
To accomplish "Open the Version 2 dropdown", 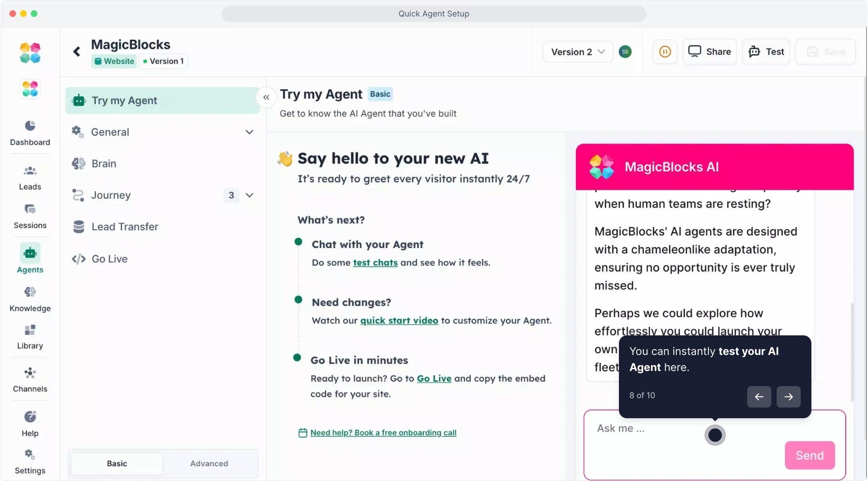I will pos(577,52).
